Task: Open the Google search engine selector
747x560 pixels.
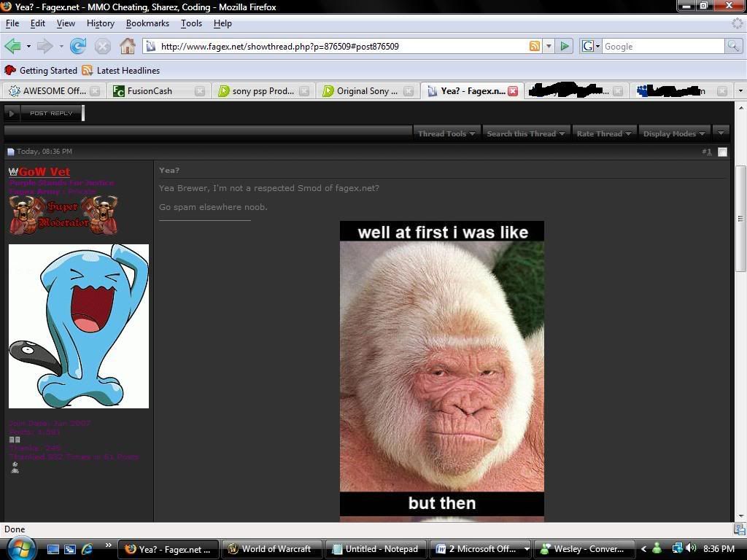Action: 591,46
